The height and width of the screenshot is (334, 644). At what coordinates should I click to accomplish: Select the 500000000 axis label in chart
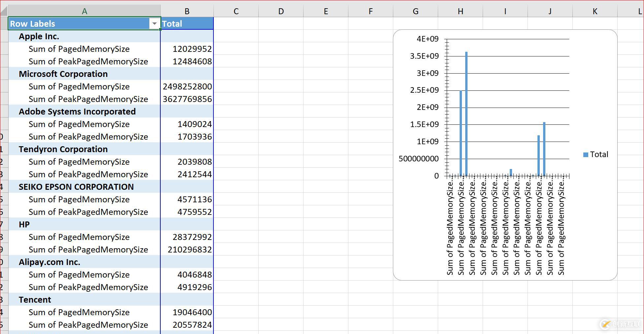click(x=419, y=159)
